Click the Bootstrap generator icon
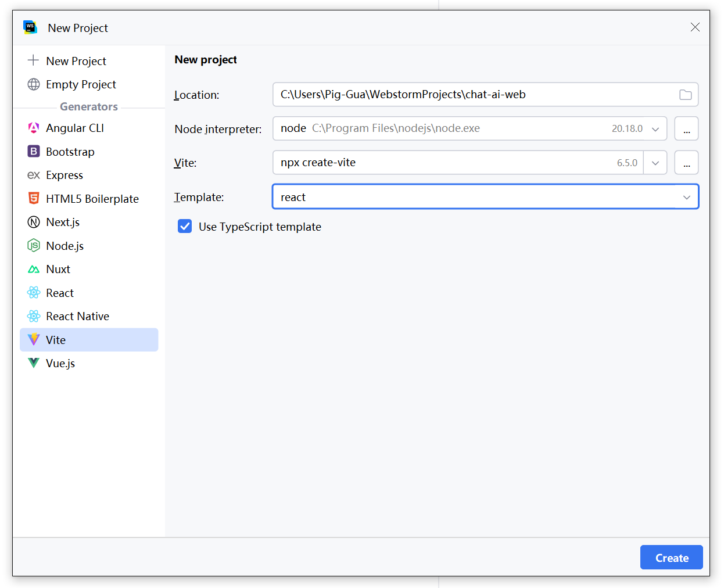 [34, 152]
